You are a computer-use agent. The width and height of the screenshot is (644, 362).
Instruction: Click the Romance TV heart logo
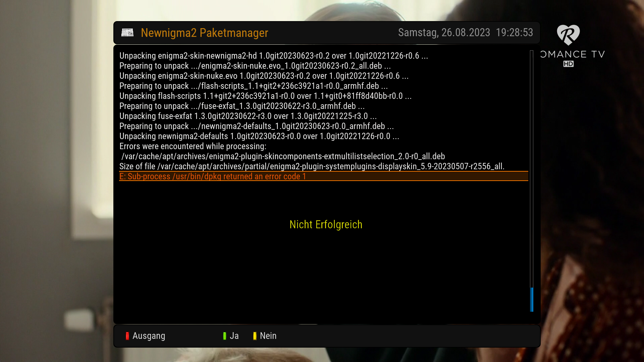pyautogui.click(x=568, y=35)
